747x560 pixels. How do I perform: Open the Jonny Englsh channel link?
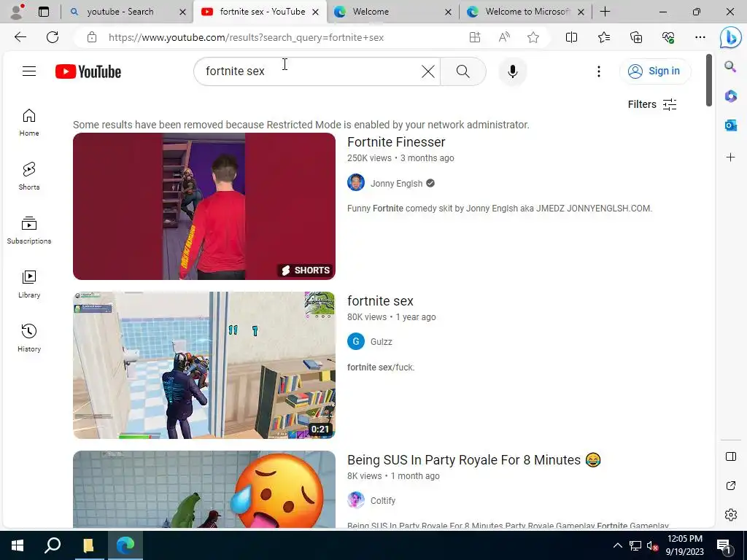[396, 183]
